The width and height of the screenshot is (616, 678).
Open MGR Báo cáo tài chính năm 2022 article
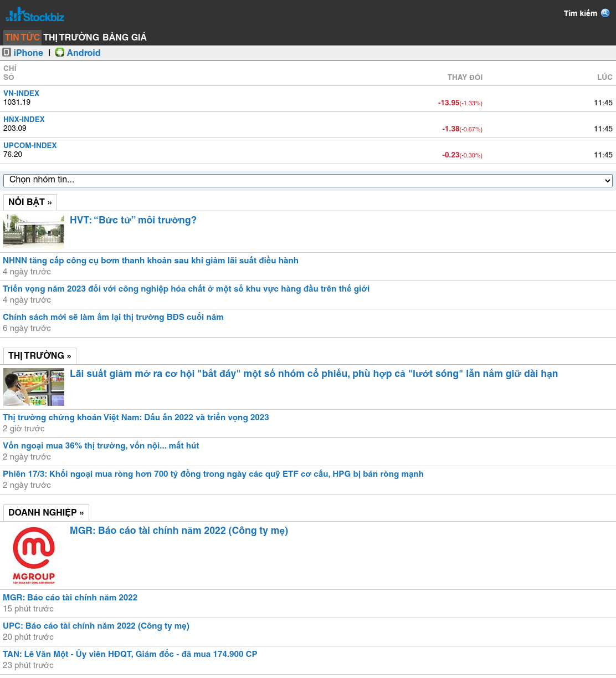coord(70,598)
